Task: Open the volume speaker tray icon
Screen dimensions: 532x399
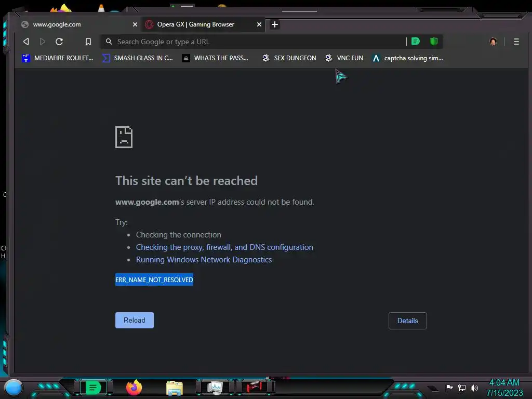Action: [474, 388]
